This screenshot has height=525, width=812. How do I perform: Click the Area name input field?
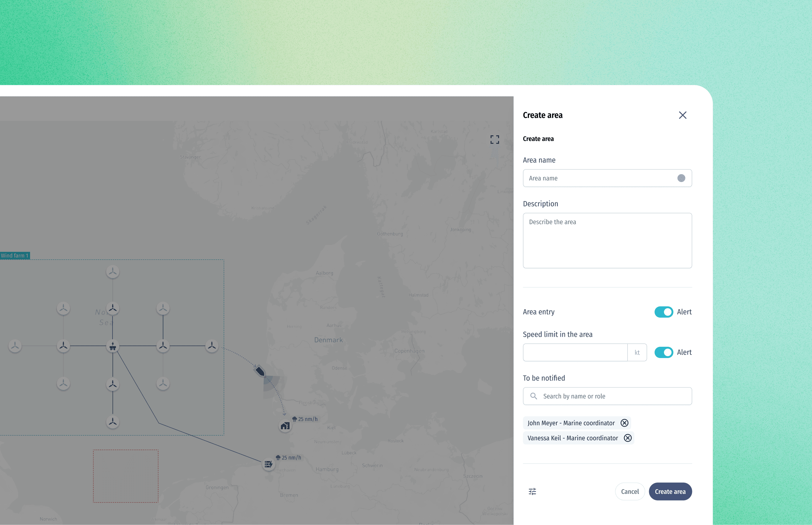tap(600, 178)
